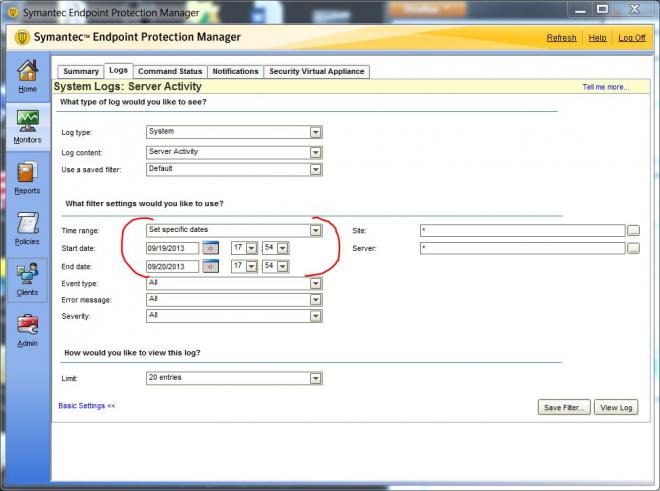This screenshot has height=491, width=660.
Task: Expand the Limit entries dropdown
Action: coord(315,378)
